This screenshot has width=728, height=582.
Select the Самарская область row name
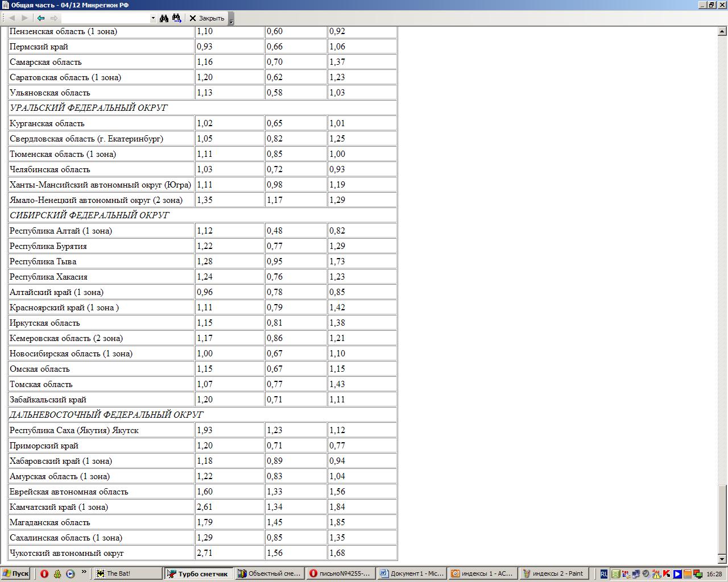pos(45,62)
